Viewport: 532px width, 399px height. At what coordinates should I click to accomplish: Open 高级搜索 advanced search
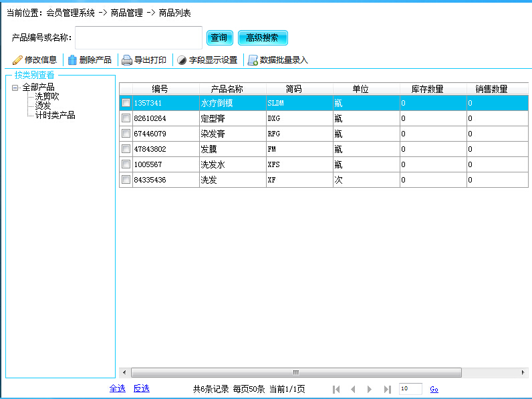263,38
